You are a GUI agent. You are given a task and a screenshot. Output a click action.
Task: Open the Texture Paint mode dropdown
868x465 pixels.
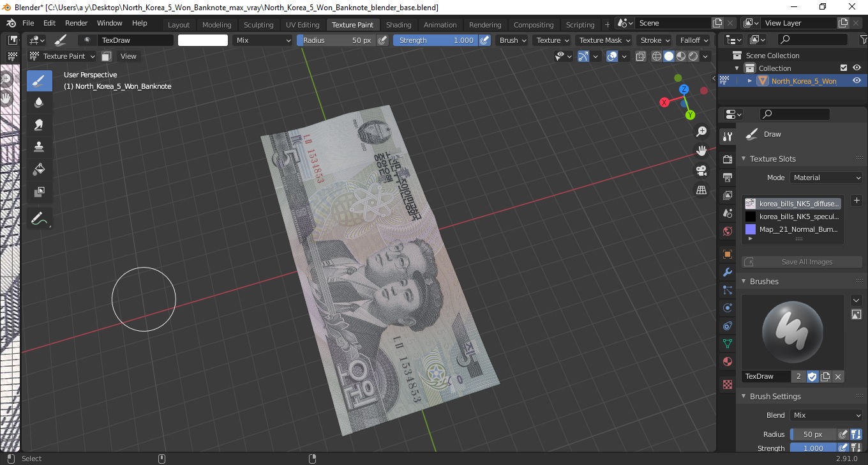[x=63, y=56]
